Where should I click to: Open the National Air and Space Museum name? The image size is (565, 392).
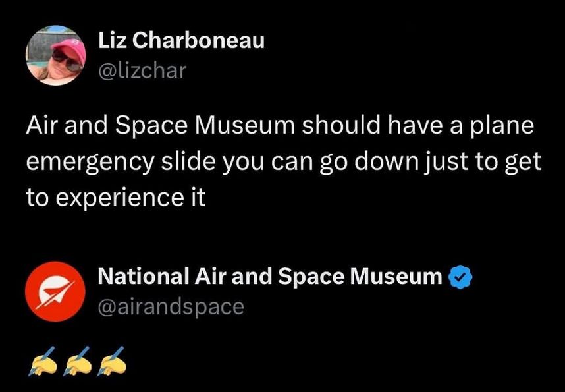click(270, 277)
